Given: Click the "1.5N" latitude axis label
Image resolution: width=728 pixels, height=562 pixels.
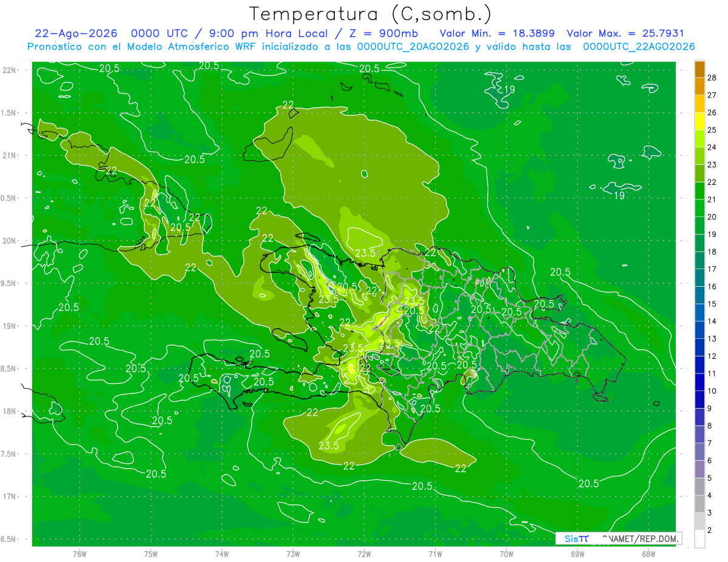Looking at the screenshot, I should point(8,113).
